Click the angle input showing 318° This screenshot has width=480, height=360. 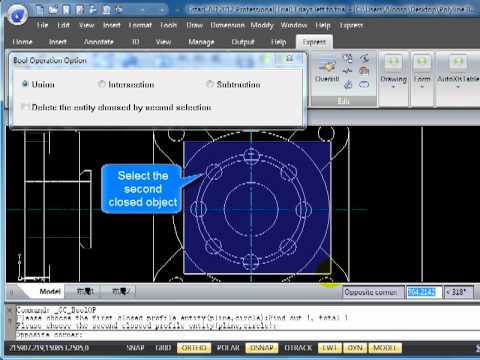pos(459,292)
